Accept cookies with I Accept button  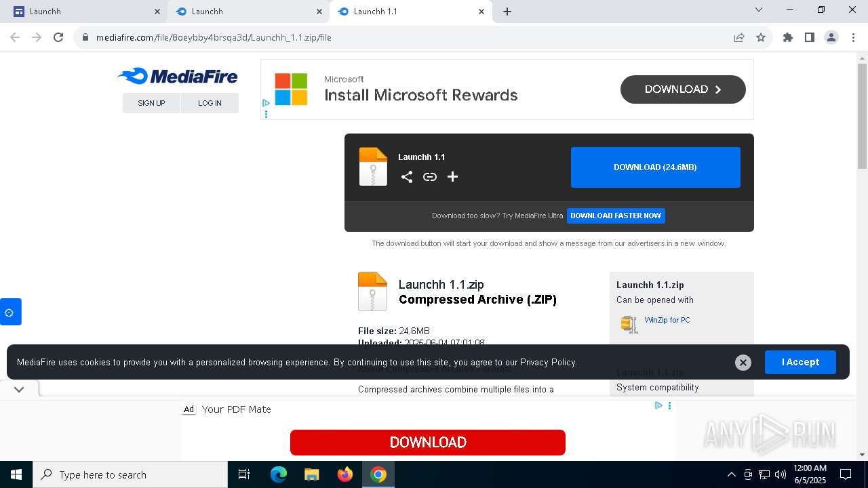pos(800,362)
